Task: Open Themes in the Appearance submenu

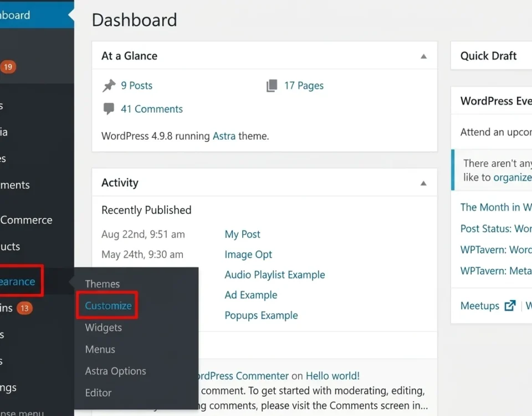Action: (x=102, y=284)
